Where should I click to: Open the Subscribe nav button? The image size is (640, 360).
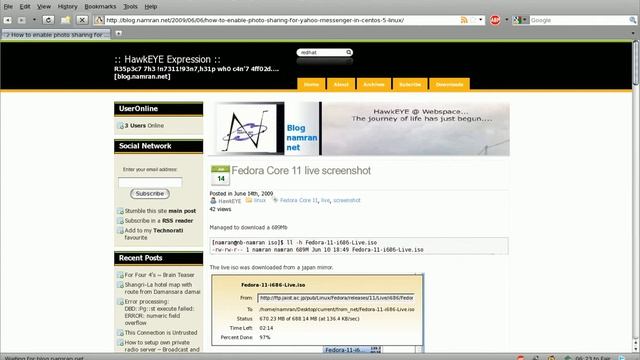[410, 84]
